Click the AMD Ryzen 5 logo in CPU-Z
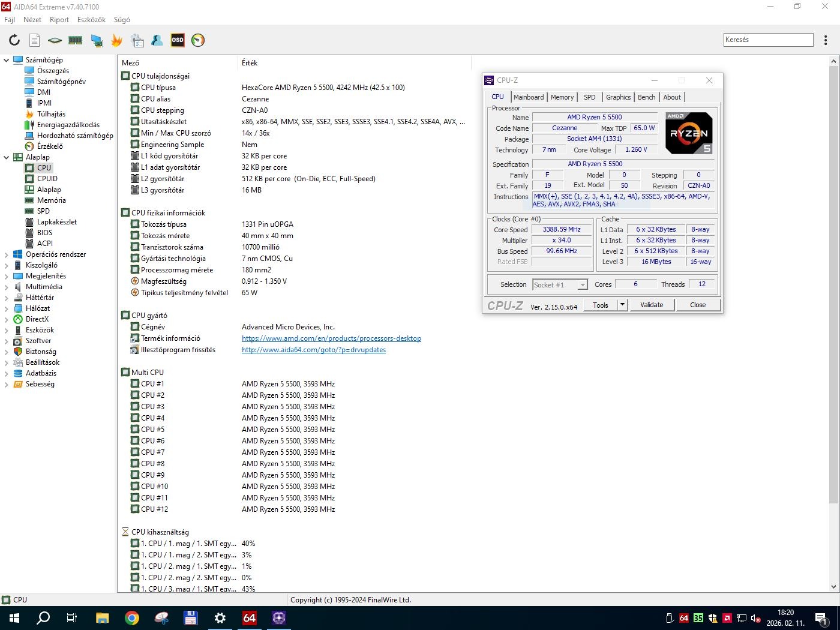Screen dimensions: 840x630 [689, 133]
